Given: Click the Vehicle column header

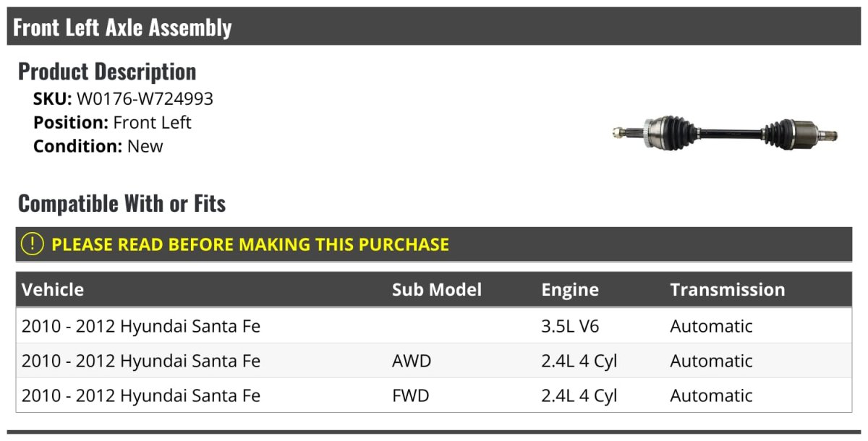Looking at the screenshot, I should (53, 290).
